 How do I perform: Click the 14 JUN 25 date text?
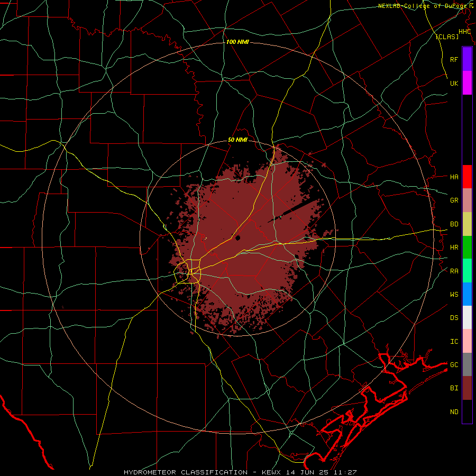click(308, 472)
